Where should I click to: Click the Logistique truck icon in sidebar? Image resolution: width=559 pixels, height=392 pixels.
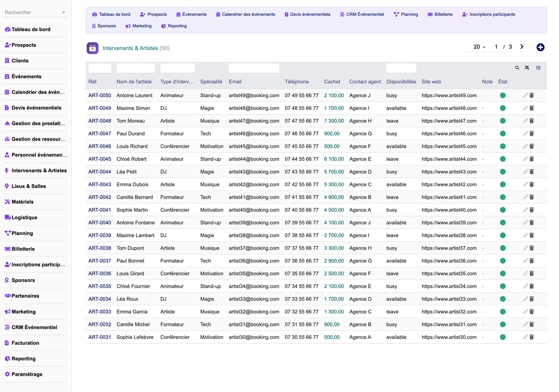tap(7, 217)
